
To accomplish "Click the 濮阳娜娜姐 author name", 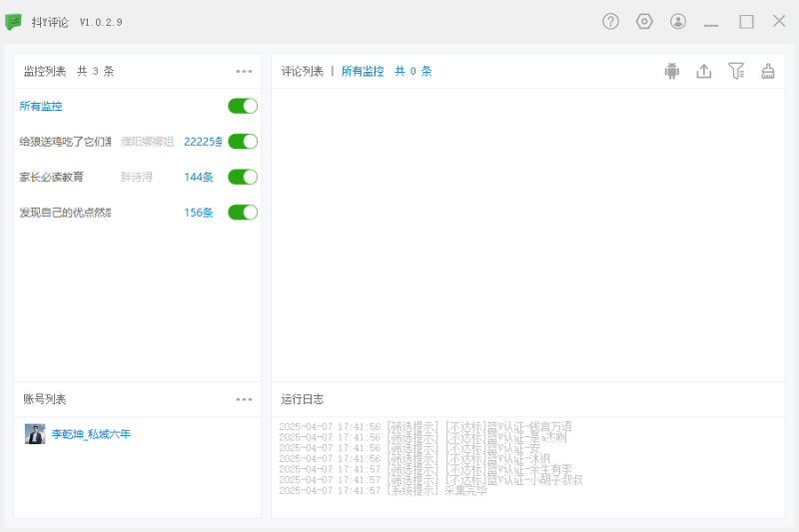I will pos(147,142).
